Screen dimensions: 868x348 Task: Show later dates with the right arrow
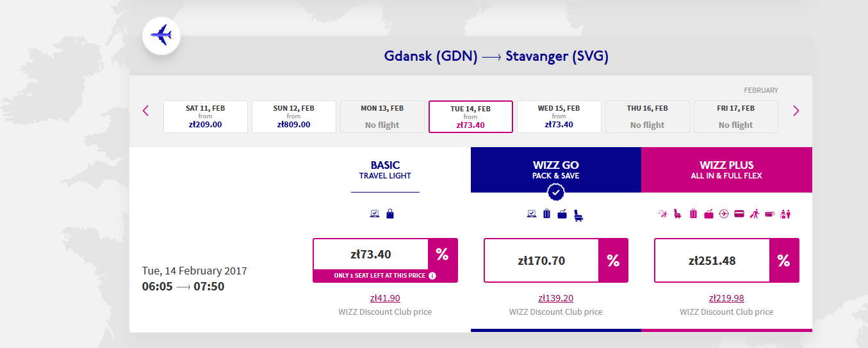[796, 111]
